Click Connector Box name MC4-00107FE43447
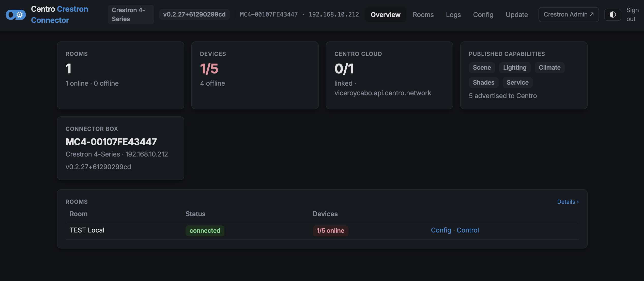This screenshot has width=644, height=281. [x=111, y=142]
